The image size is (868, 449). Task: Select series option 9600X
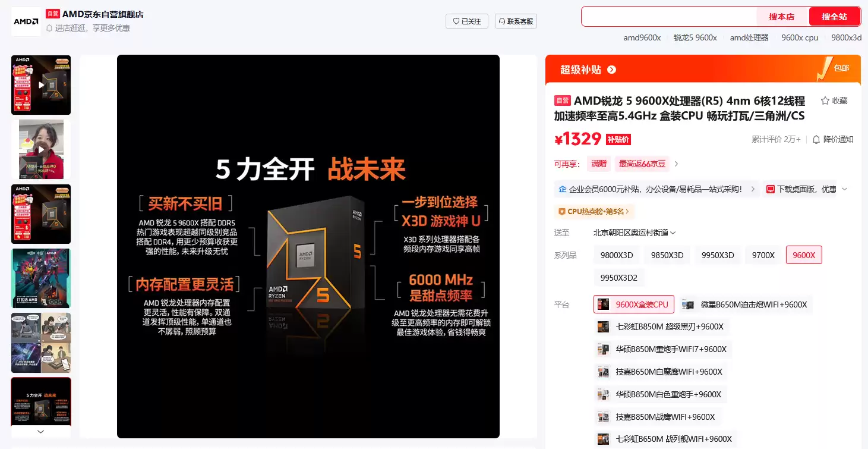804,255
